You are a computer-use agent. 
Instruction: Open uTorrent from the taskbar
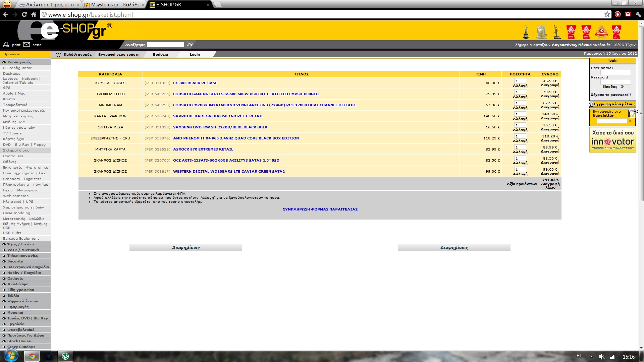[65, 356]
